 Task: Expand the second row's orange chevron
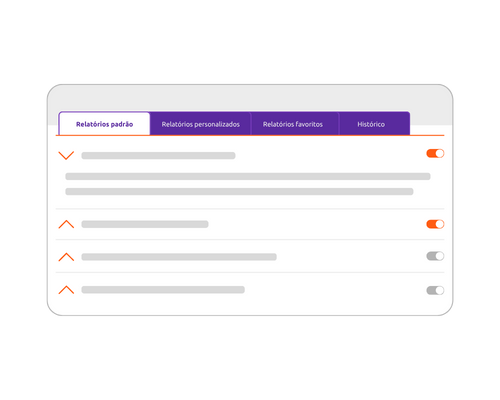66,224
